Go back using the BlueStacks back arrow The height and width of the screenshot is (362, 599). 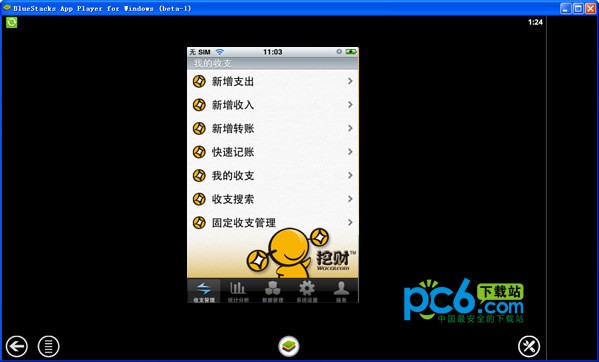[x=16, y=346]
